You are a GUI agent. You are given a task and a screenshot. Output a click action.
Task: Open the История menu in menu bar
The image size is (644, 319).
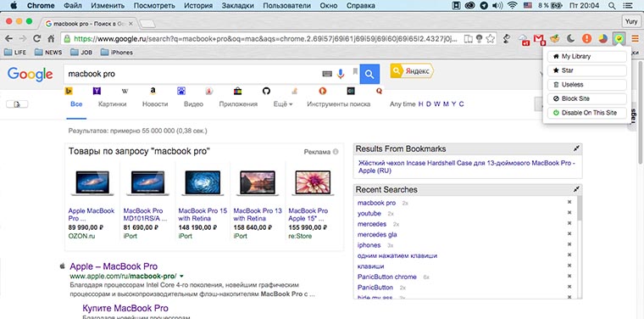tap(198, 6)
